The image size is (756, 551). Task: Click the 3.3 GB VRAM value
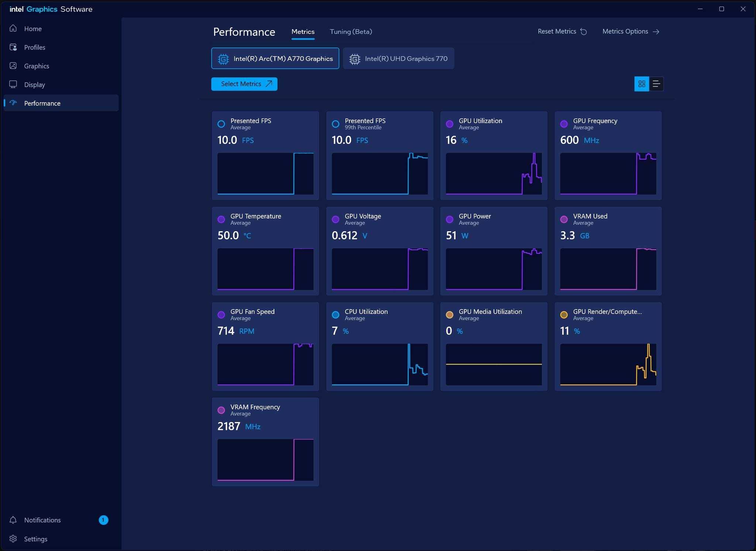pos(574,235)
